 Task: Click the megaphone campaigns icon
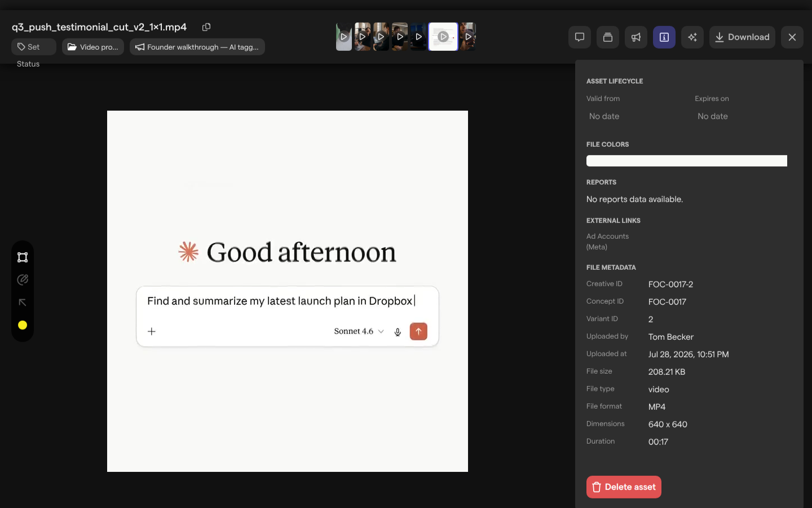click(x=636, y=37)
